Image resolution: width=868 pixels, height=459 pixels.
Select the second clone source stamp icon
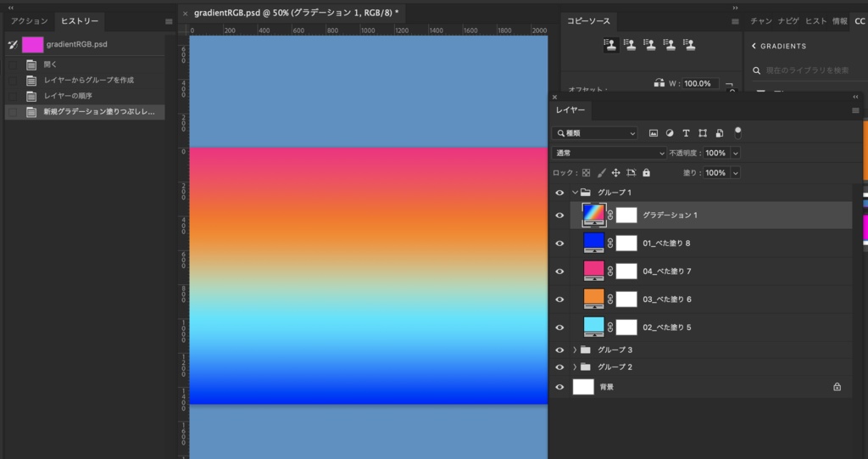pos(630,45)
